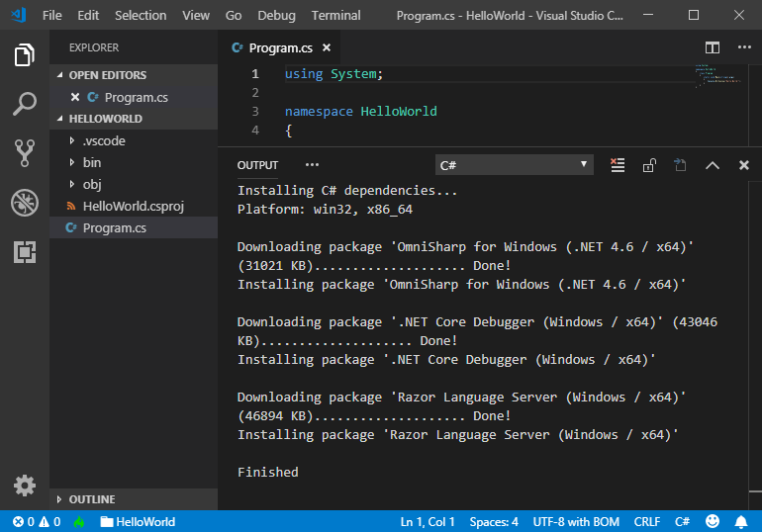Open the C# output channel dropdown
This screenshot has width=762, height=532.
tap(514, 165)
